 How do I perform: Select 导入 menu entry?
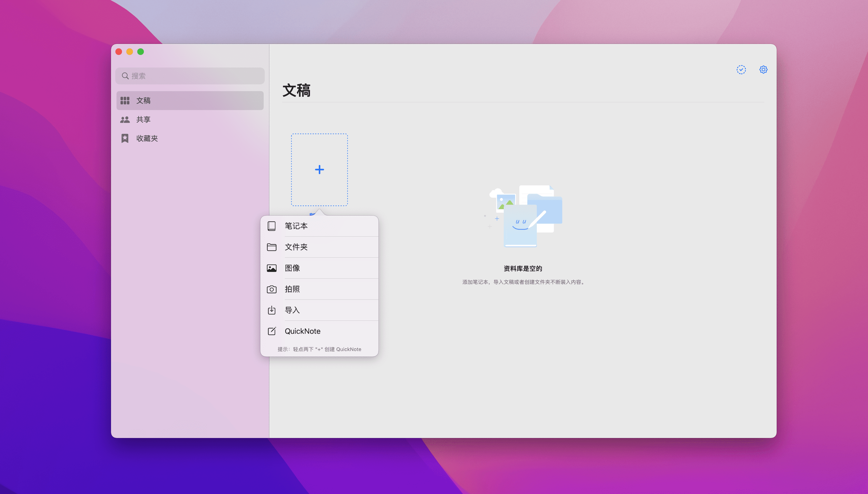(x=292, y=310)
